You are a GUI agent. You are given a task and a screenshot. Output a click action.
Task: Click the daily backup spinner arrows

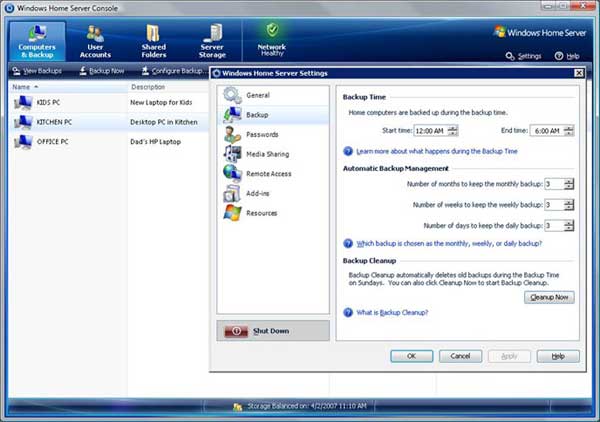pyautogui.click(x=569, y=226)
